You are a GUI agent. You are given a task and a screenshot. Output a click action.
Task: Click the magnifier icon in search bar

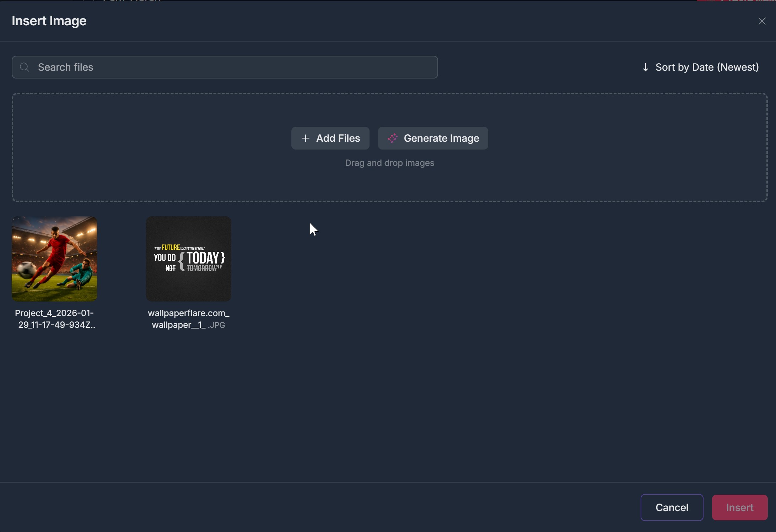pos(25,67)
